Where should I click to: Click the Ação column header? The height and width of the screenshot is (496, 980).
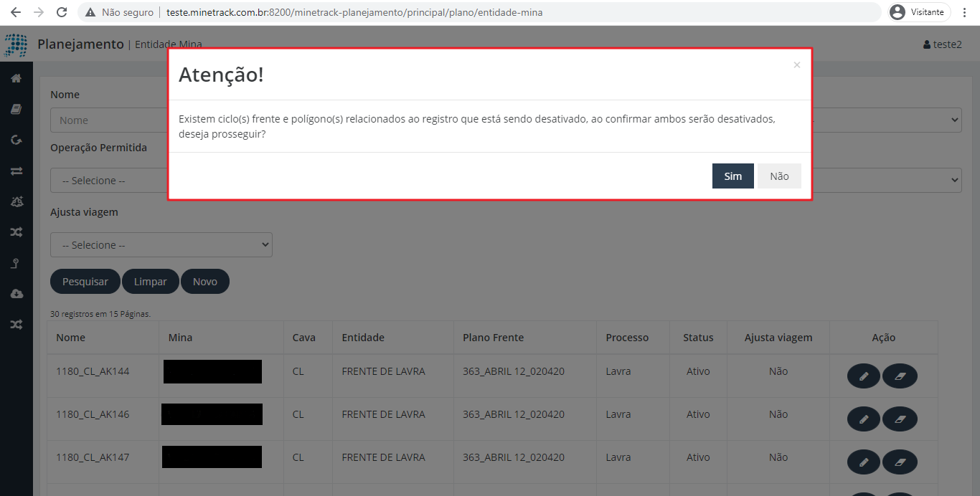[x=883, y=338]
